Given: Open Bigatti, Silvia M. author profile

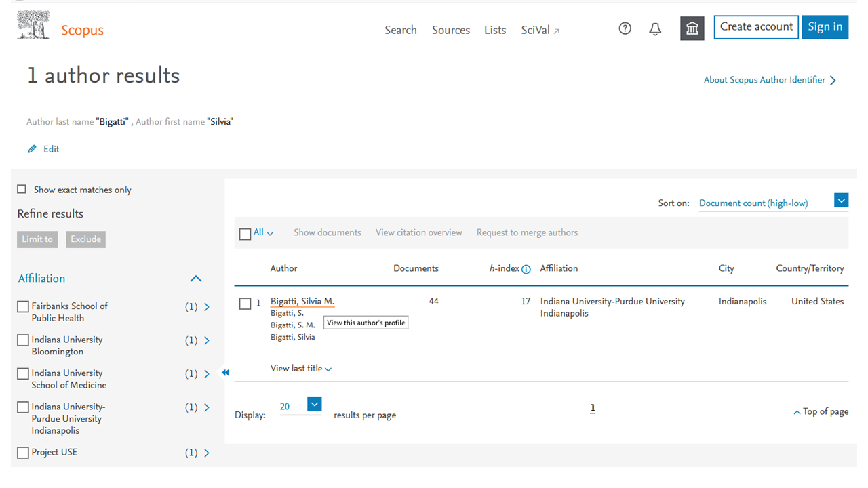Looking at the screenshot, I should point(302,301).
